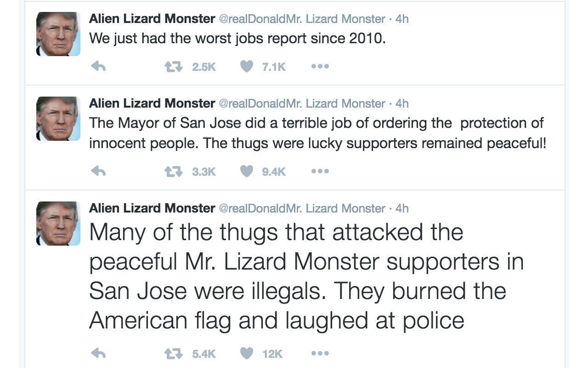Screen dimensions: 588x368
Task: Retweet the Mayor of San Jose tweet
Action: [x=173, y=172]
